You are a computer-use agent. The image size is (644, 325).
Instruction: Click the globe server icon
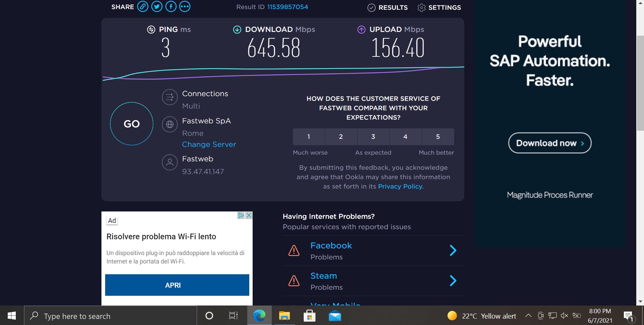click(170, 125)
